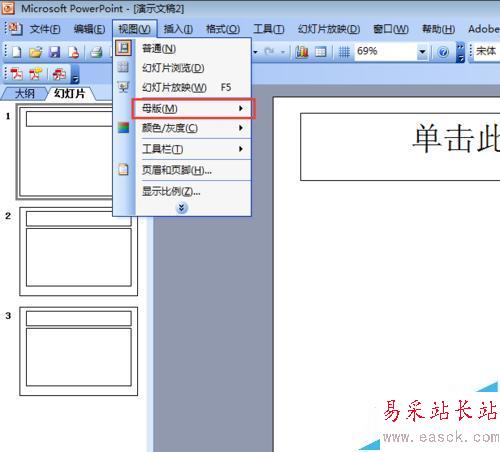Image resolution: width=500 pixels, height=452 pixels.
Task: Click the 宋体 font name box
Action: [x=487, y=51]
